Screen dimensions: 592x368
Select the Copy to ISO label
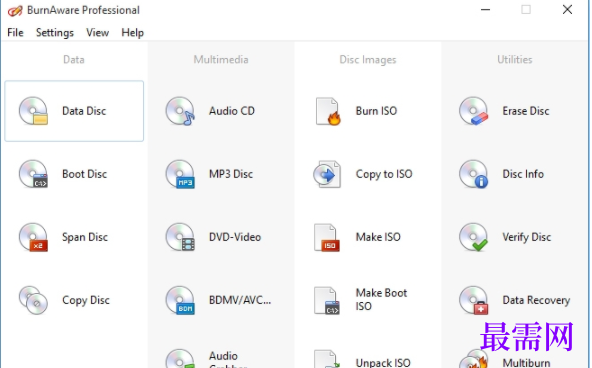384,174
